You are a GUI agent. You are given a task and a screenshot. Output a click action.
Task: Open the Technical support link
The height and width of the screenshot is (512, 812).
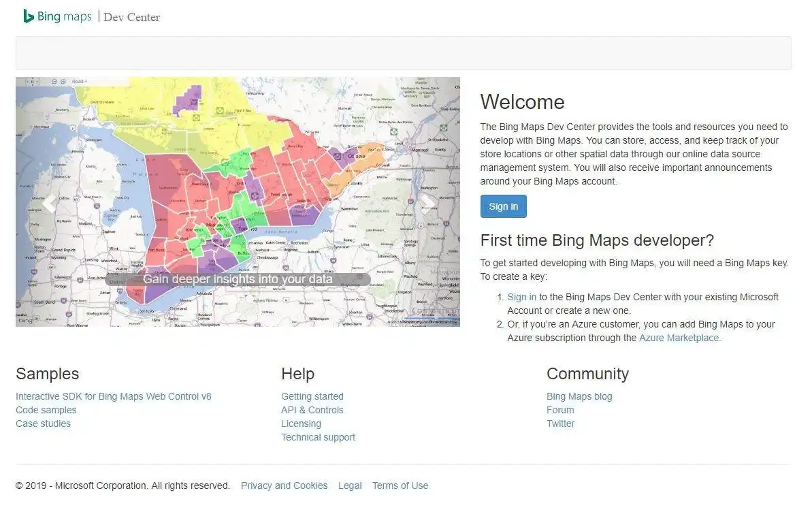click(x=318, y=437)
